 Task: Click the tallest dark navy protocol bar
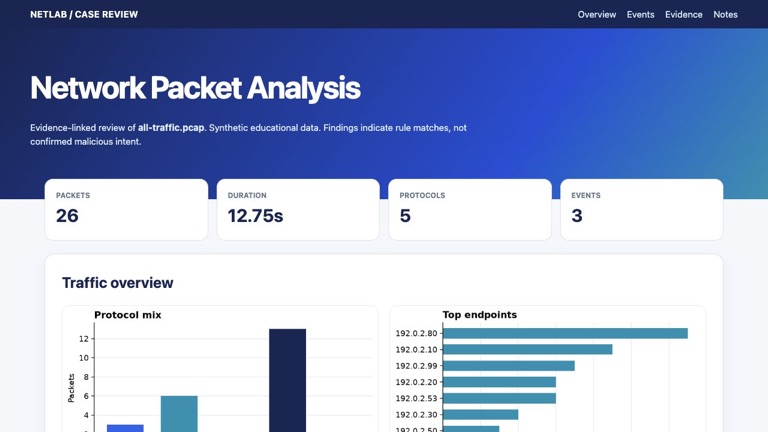point(288,380)
